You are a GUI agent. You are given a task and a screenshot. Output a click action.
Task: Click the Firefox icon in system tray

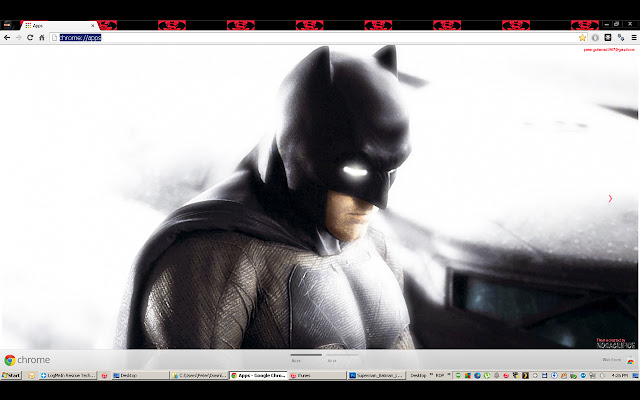[477, 376]
